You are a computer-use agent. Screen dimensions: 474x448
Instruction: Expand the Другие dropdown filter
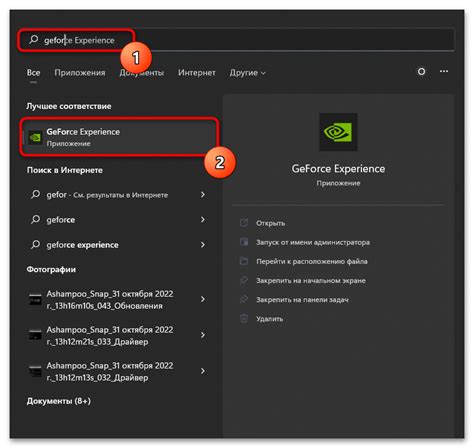tap(247, 73)
